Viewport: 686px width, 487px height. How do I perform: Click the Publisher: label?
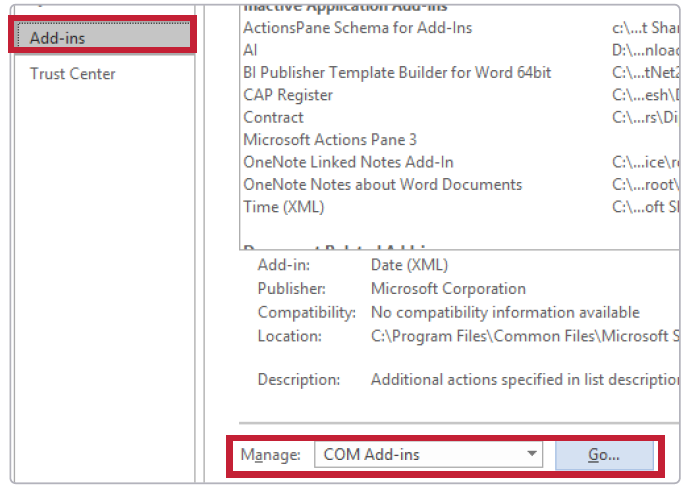[292, 288]
